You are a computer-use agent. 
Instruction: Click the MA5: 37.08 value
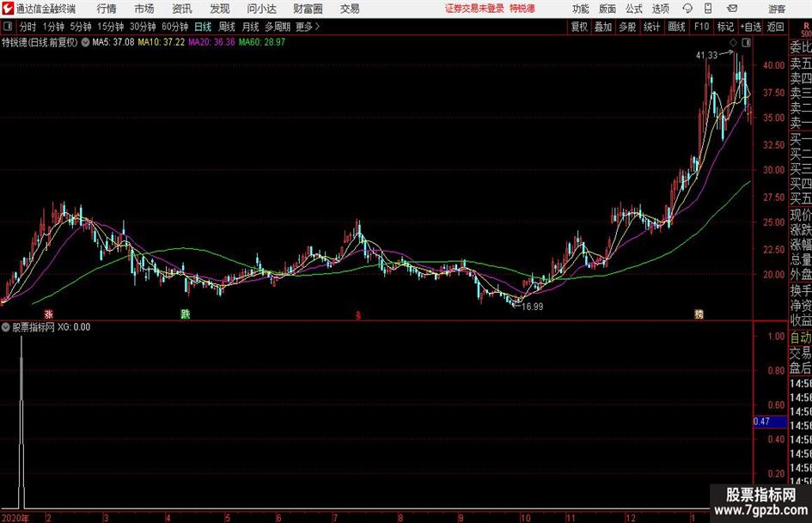tap(113, 42)
